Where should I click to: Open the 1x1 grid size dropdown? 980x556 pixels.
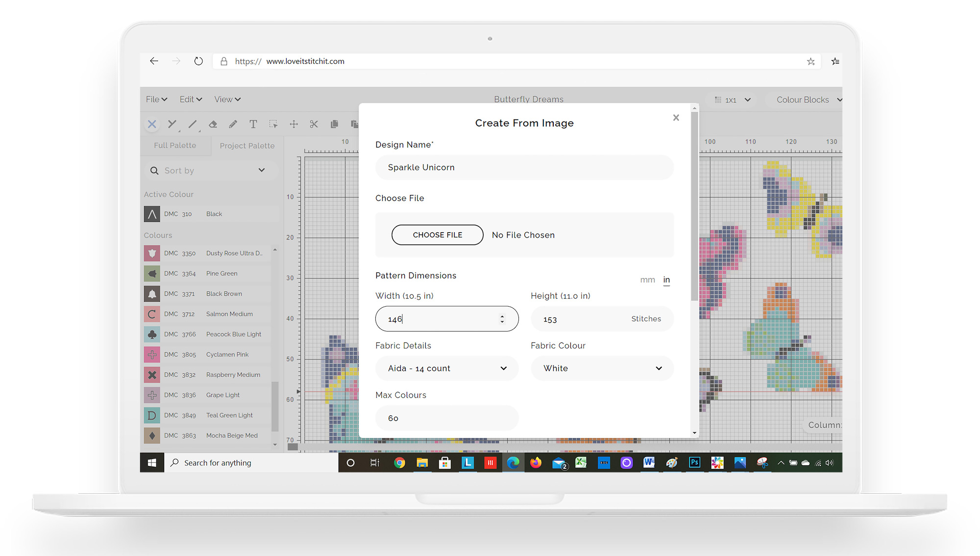point(732,99)
